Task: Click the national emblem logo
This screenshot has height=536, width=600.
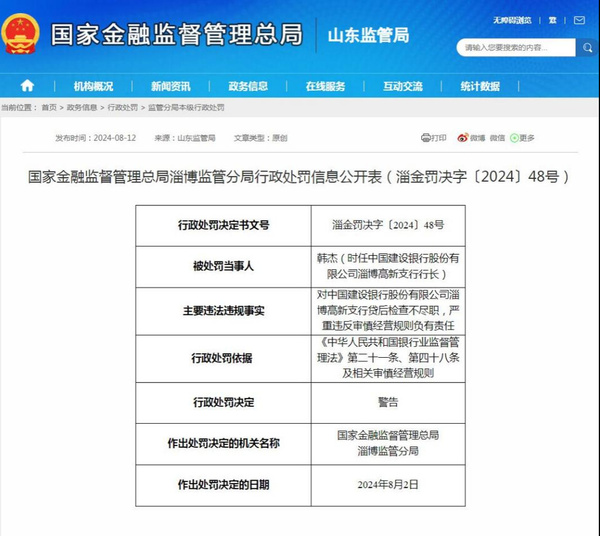Action: click(x=21, y=34)
